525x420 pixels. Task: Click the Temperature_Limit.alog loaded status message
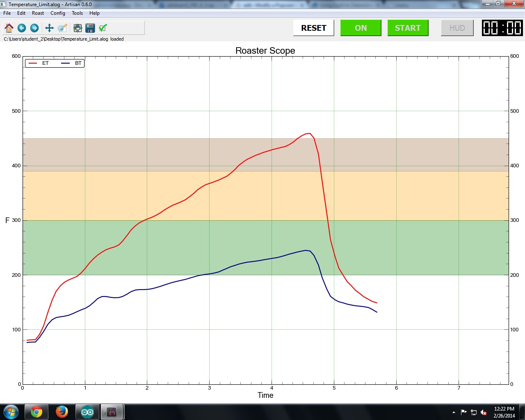coord(64,39)
